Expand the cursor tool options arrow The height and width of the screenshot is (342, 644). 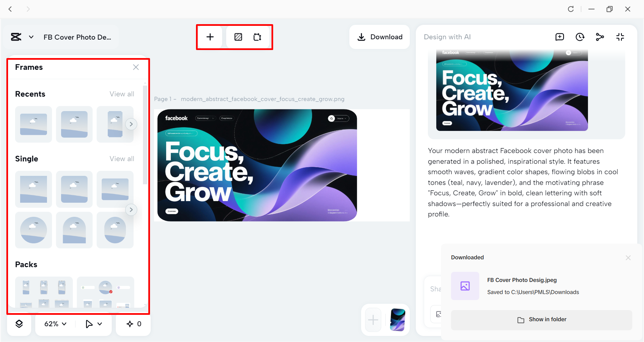[100, 324]
